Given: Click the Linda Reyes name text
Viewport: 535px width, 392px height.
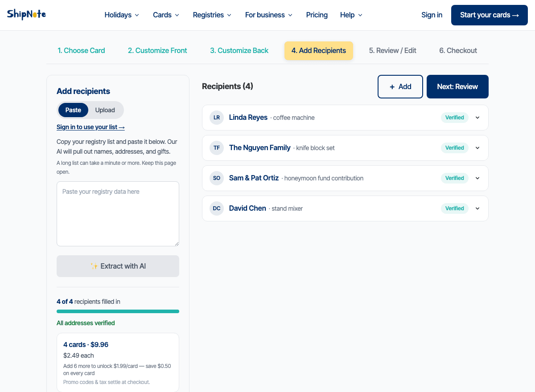Looking at the screenshot, I should pyautogui.click(x=248, y=118).
